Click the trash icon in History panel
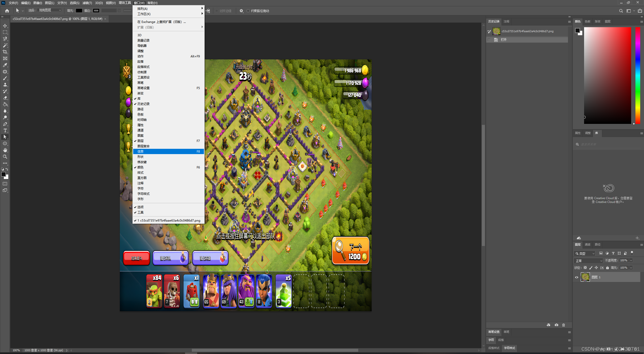This screenshot has width=644, height=354. click(563, 325)
